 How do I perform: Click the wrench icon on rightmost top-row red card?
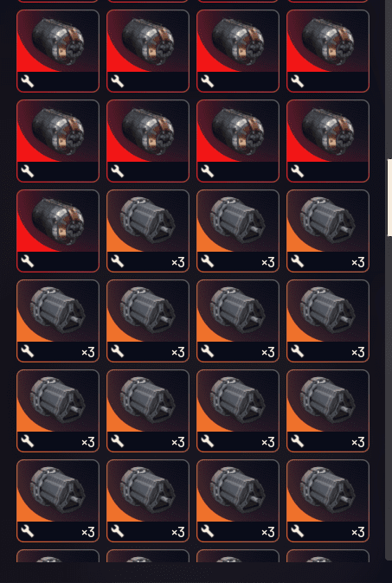(x=298, y=81)
